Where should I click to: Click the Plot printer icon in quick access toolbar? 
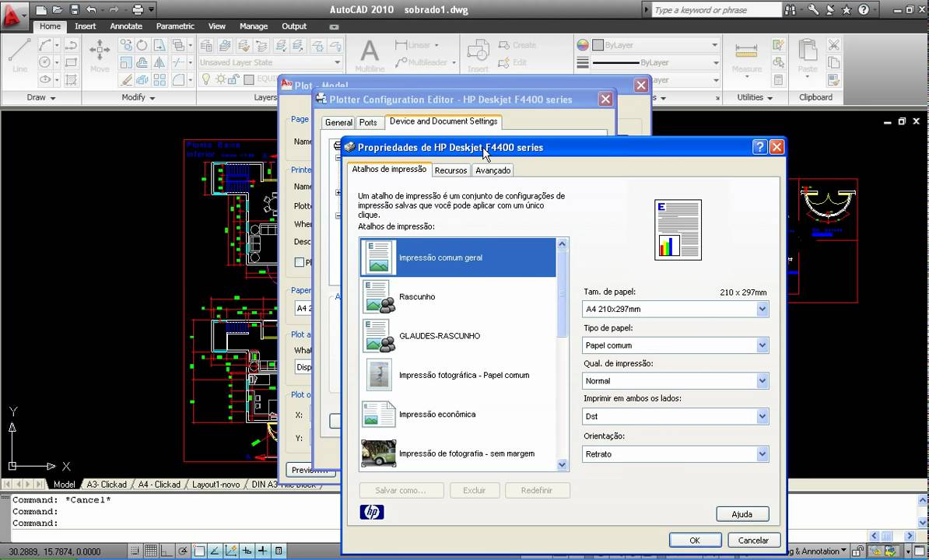coord(138,9)
